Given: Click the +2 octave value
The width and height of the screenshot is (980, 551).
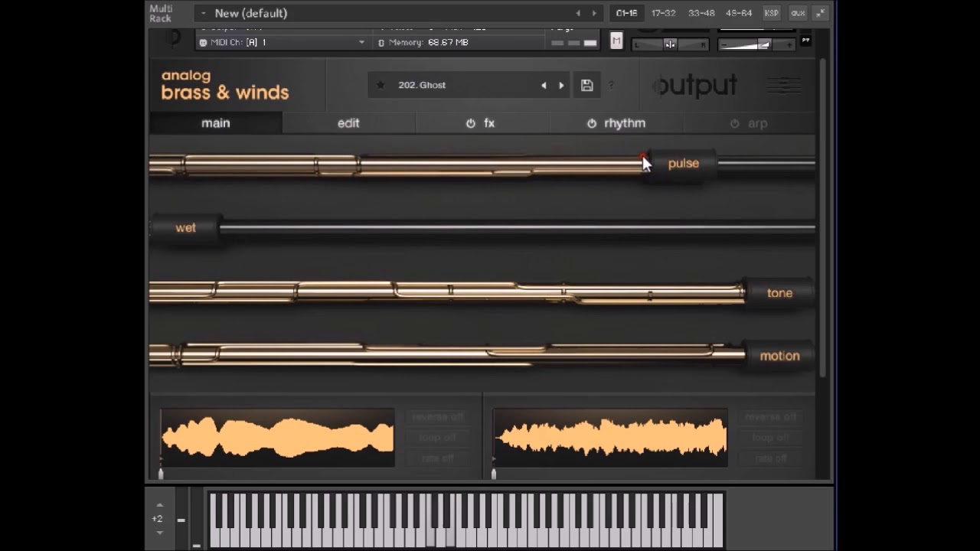Looking at the screenshot, I should pos(157,519).
